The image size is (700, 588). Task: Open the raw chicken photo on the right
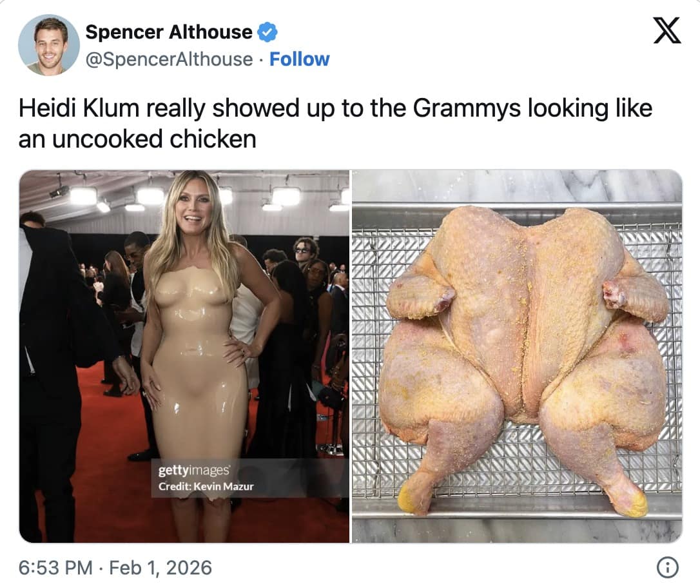(x=517, y=357)
